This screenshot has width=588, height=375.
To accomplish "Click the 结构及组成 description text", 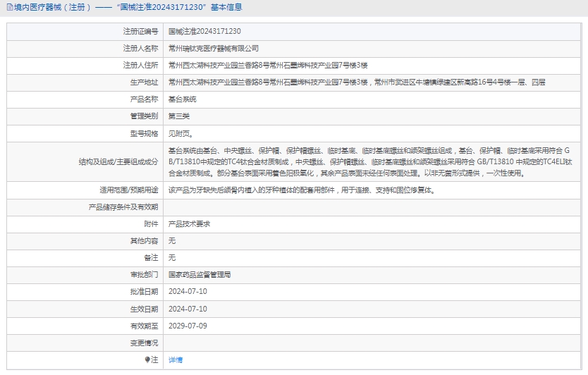I will coord(374,161).
